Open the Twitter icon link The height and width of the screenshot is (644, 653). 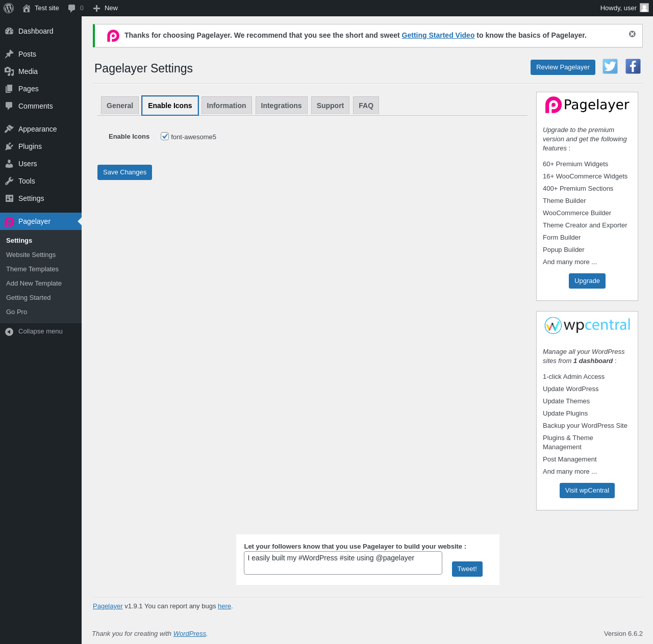[610, 66]
